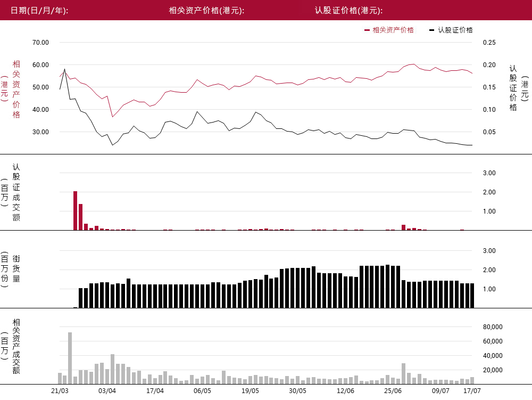Click the 0.10 right axis value
The width and height of the screenshot is (532, 400).
(x=489, y=110)
